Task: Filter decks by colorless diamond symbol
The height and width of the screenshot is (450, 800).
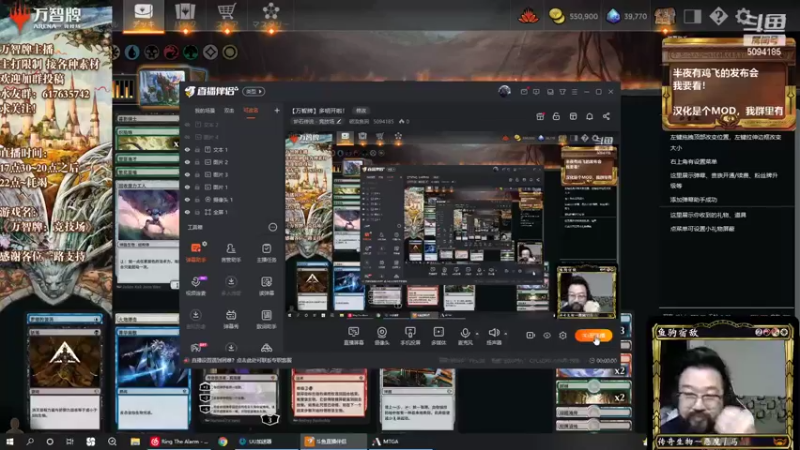Action: pos(210,52)
